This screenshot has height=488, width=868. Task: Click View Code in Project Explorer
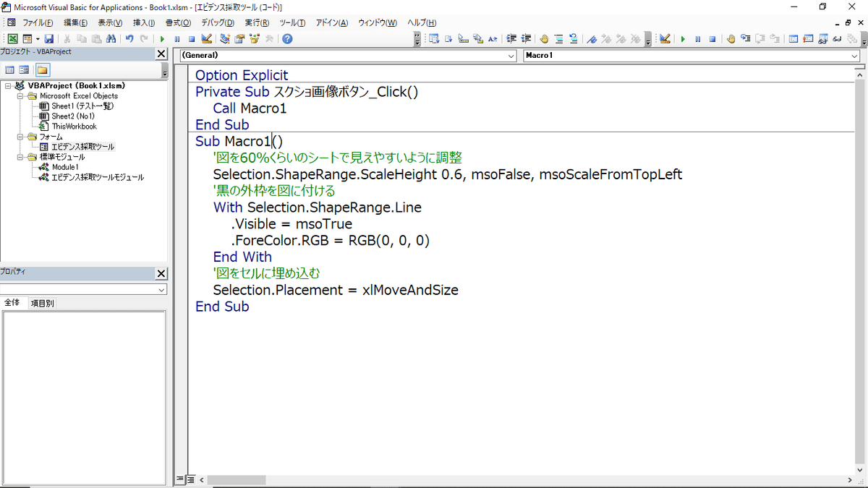point(10,70)
